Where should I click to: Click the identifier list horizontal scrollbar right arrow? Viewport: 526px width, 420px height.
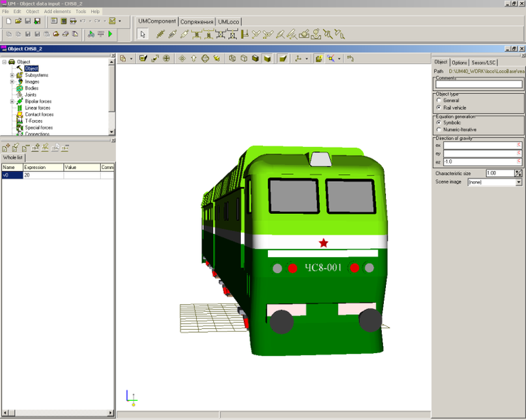coord(110,413)
